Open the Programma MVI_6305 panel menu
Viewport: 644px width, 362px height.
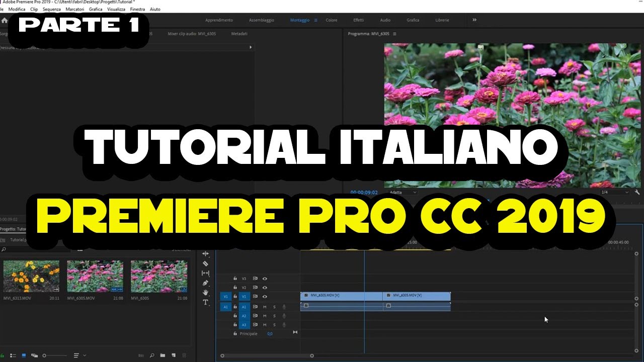(x=394, y=34)
